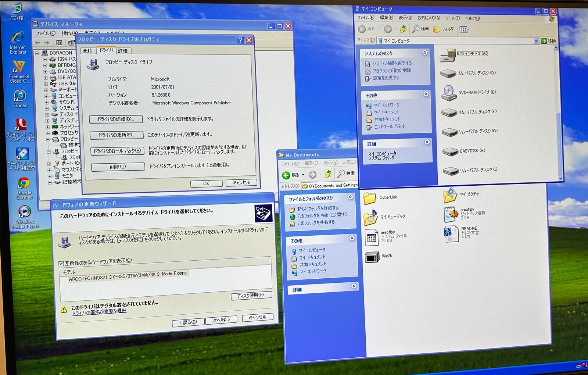This screenshot has height=375, width=588.
Task: Launch Internet Explorer from the desktop
Action: coord(18,43)
